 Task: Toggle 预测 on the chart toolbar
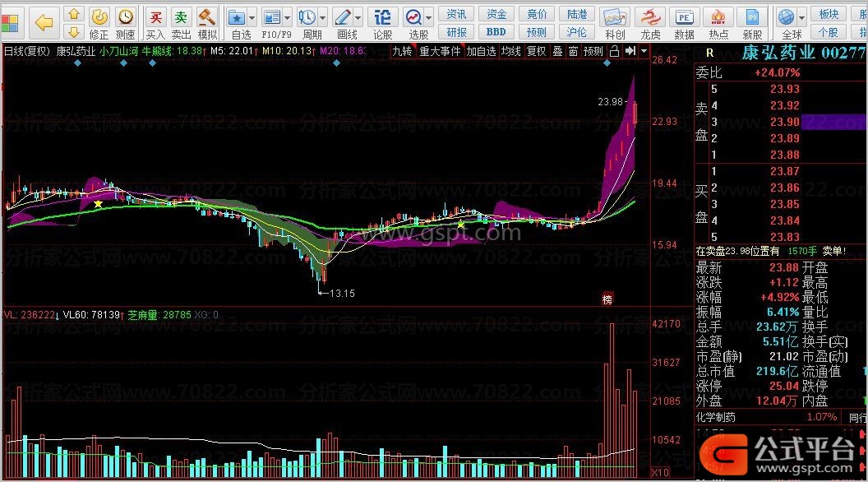click(x=593, y=52)
